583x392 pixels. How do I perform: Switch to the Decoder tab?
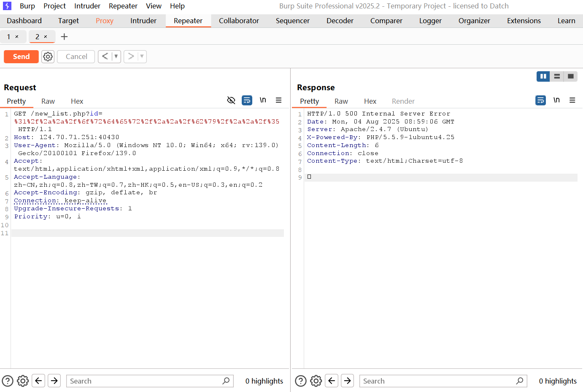coord(340,21)
